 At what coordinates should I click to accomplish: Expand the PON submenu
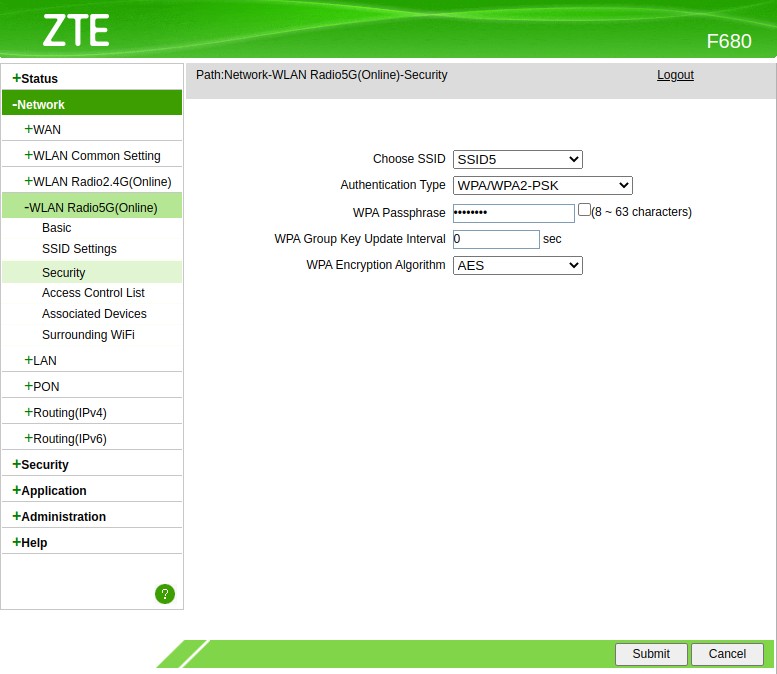tap(42, 387)
